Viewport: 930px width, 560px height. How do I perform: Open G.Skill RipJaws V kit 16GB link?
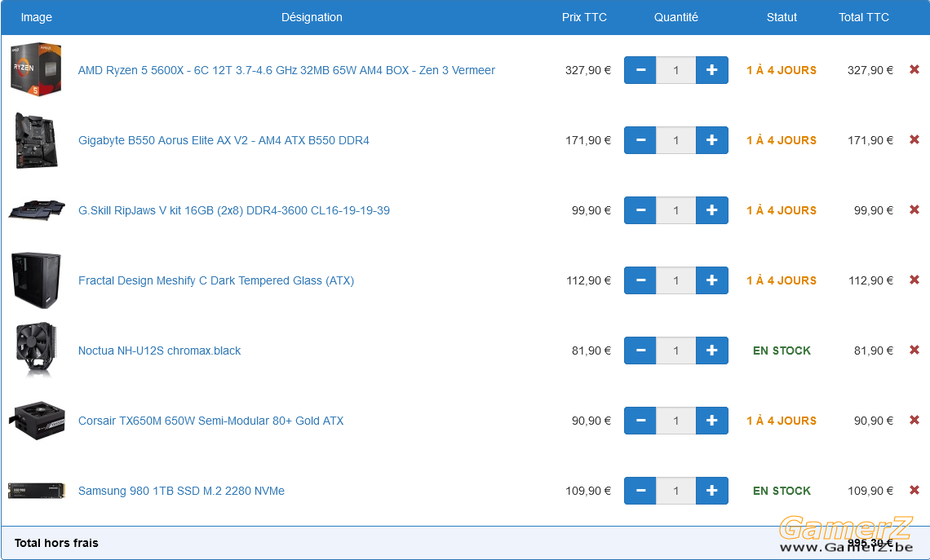(233, 210)
